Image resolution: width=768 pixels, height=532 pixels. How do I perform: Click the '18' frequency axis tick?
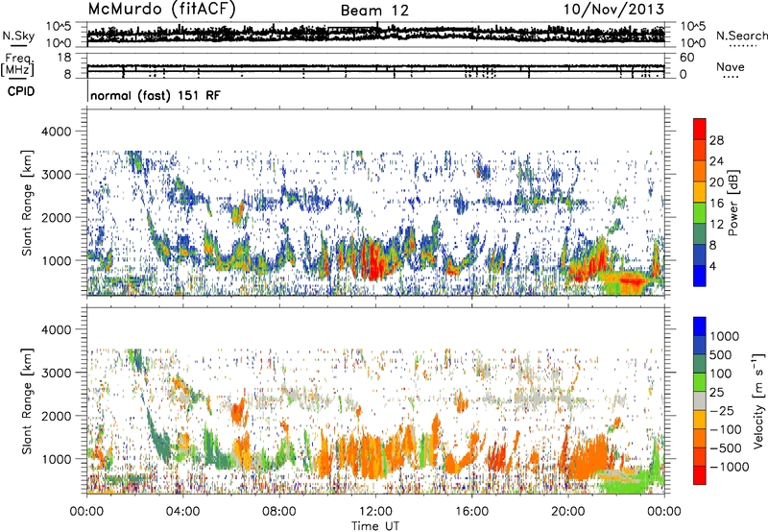tap(64, 58)
